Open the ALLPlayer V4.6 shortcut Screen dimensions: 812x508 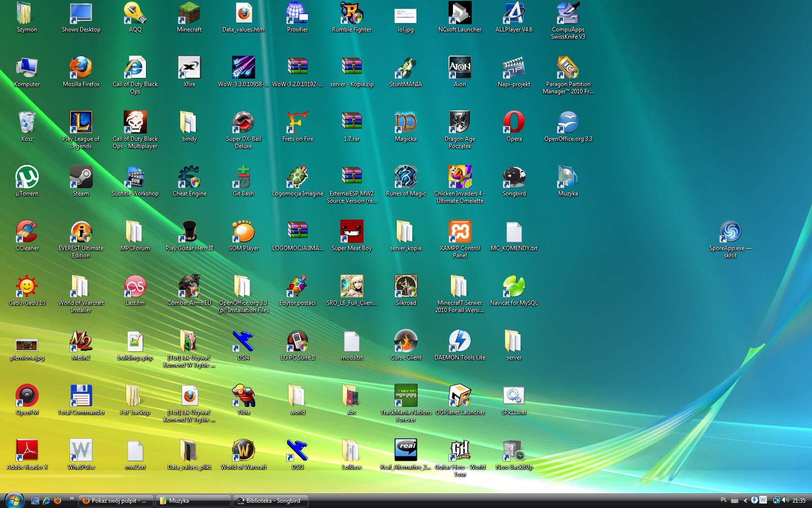click(514, 17)
